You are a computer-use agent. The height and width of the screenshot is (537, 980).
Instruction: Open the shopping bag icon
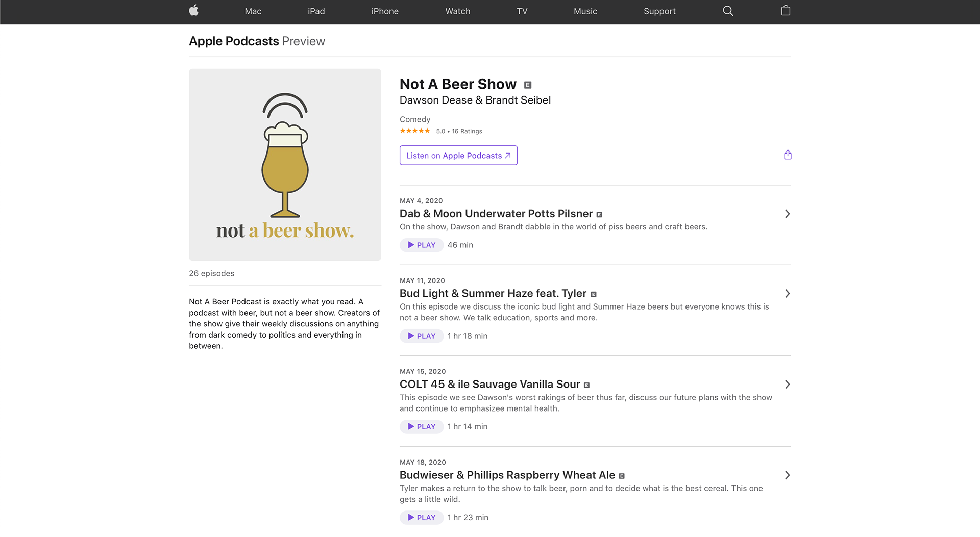pyautogui.click(x=786, y=11)
